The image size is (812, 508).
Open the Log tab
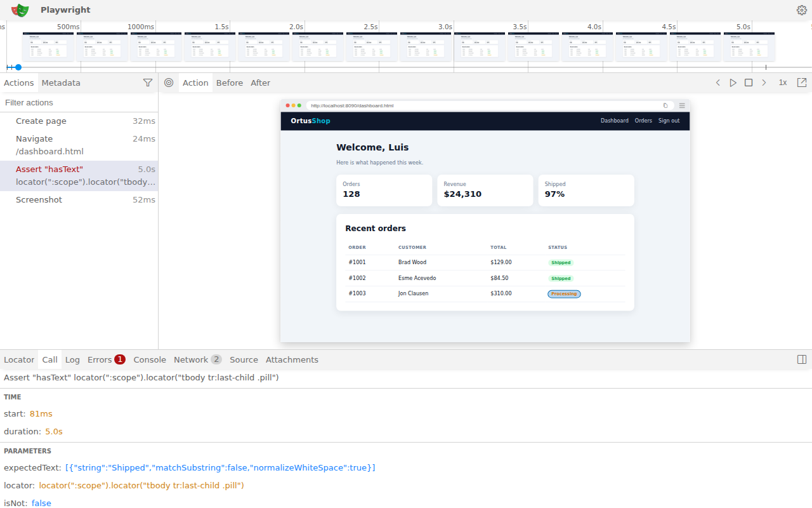(72, 359)
